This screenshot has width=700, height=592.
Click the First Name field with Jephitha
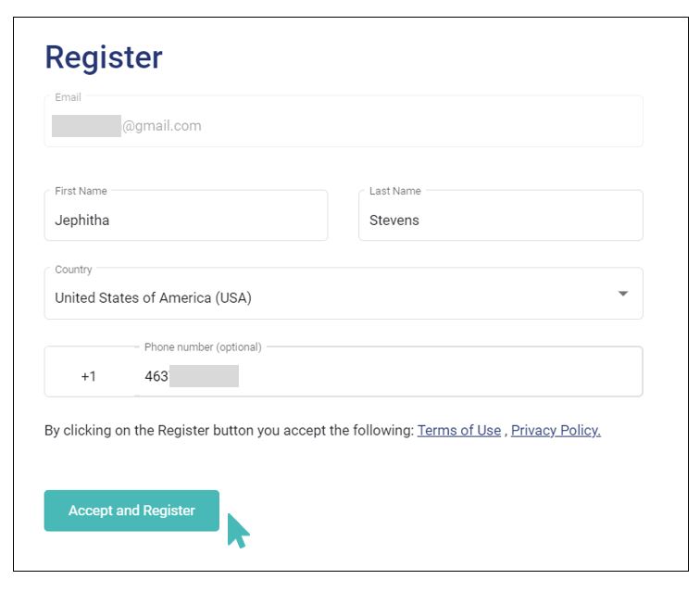click(186, 215)
